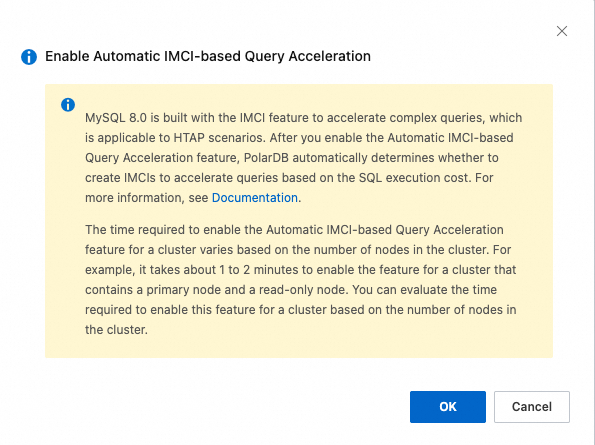Click the words complex queries in the first line
595x445 pixels.
click(437, 118)
